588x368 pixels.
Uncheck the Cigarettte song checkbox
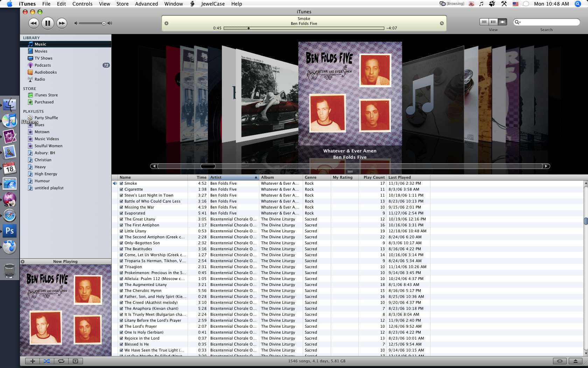pyautogui.click(x=121, y=189)
